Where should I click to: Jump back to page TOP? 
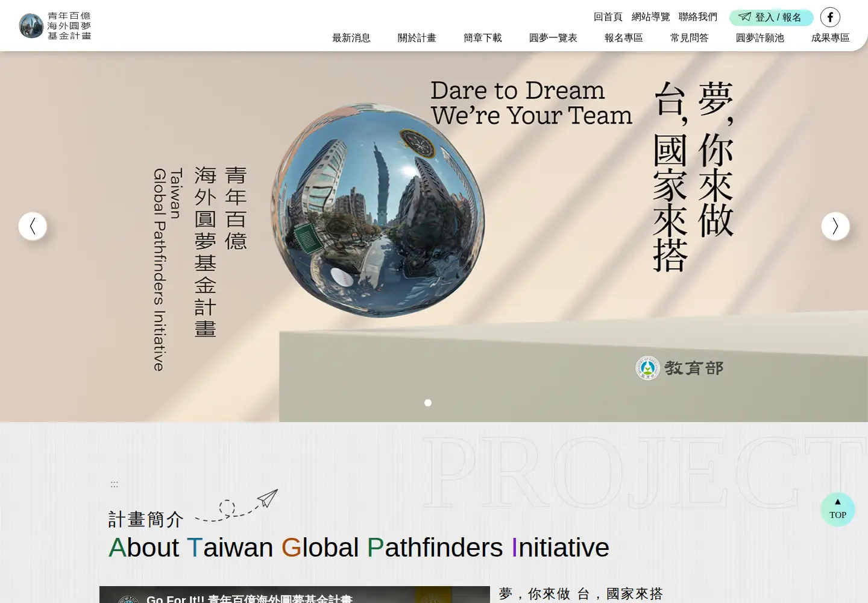(837, 510)
